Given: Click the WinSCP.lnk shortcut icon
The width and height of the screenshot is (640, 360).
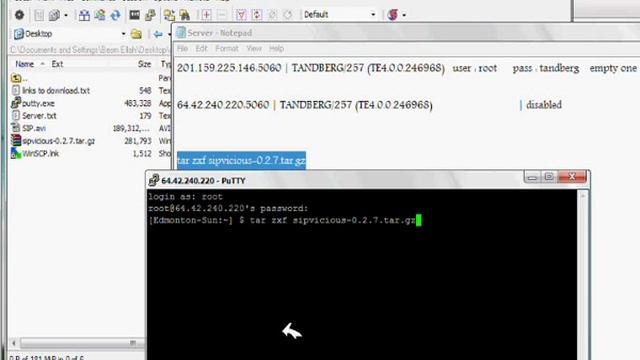Looking at the screenshot, I should (x=16, y=153).
